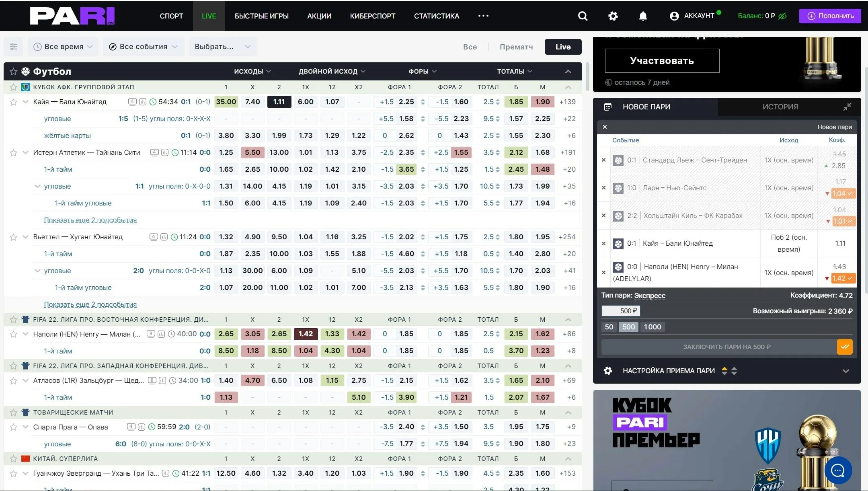
Task: Favorite Кайя — Бали Юнайтед match star
Action: pos(13,102)
